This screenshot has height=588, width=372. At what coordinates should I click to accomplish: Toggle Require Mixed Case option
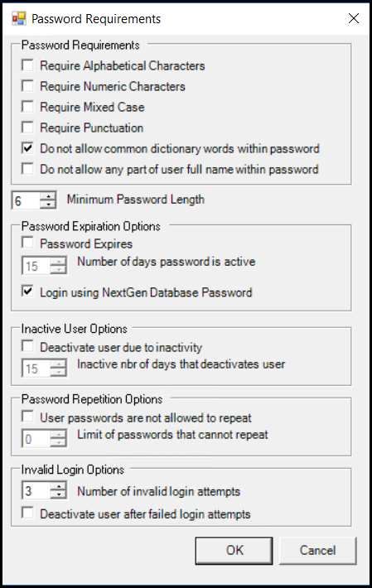27,107
